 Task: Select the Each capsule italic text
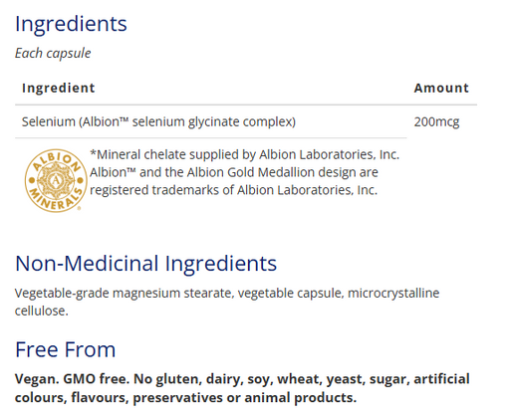(x=53, y=53)
